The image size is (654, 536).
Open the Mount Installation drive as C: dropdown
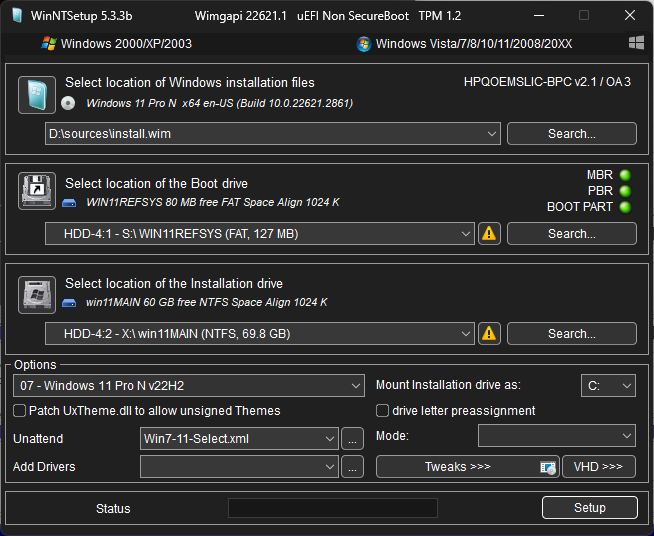pos(608,385)
